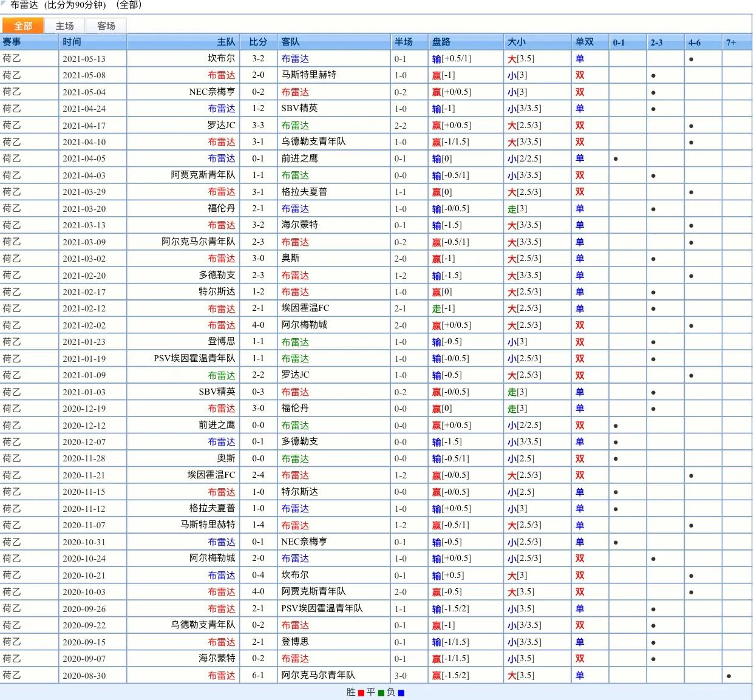The image size is (754, 700).
Task: Click the small triangle icon beside 布雷达 title
Action: pyautogui.click(x=4, y=4)
